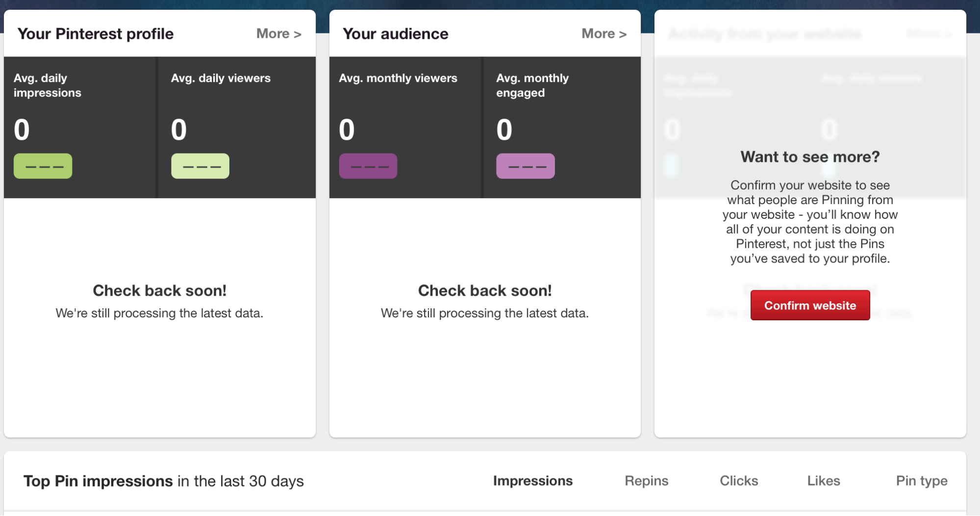Select the Avg. daily impressions label
The height and width of the screenshot is (516, 980).
pyautogui.click(x=48, y=85)
